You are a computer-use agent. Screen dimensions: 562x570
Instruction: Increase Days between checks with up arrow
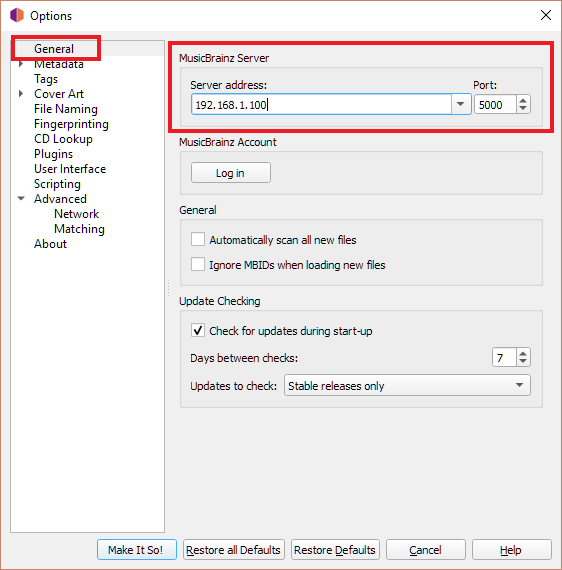pos(523,353)
